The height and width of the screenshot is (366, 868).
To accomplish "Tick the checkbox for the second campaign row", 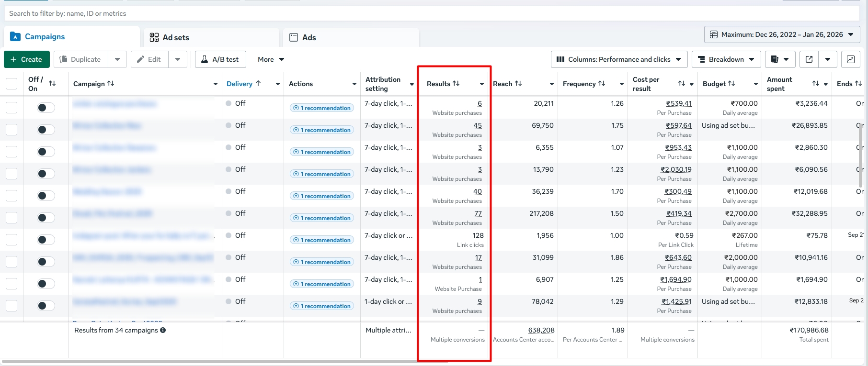I will coord(11,130).
